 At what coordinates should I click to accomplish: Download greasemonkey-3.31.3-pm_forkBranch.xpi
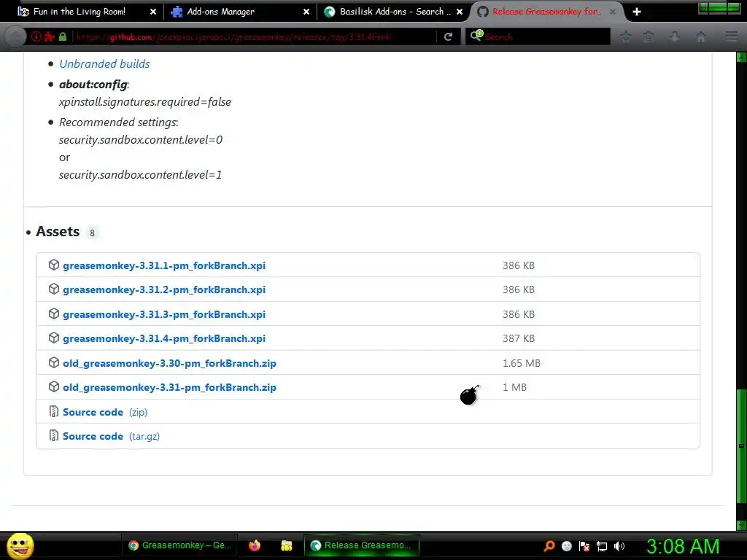(164, 314)
